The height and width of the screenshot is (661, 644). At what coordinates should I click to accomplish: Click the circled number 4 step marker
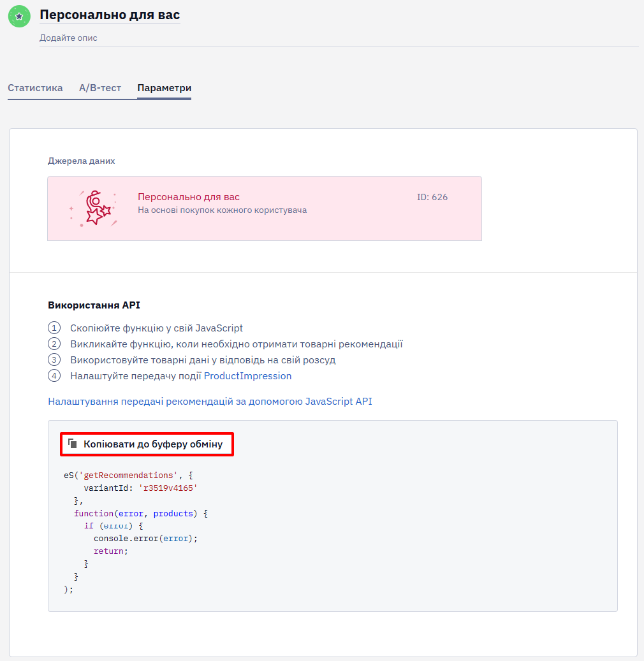pyautogui.click(x=54, y=375)
